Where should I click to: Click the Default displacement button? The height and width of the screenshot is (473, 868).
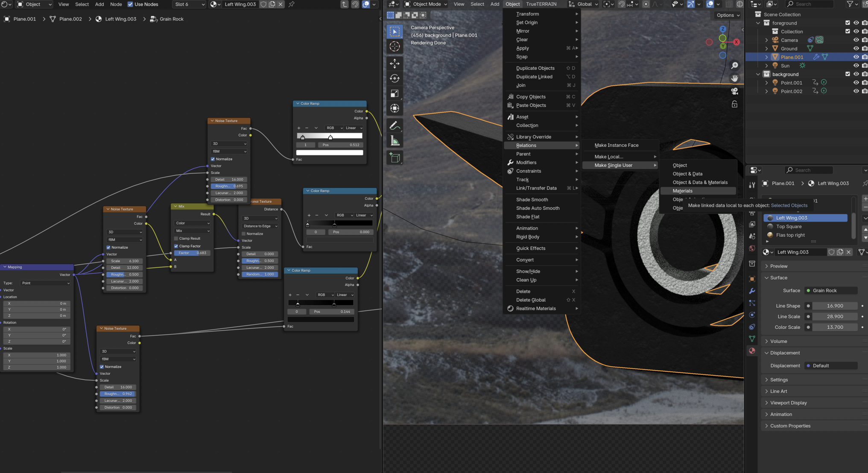[830, 365]
